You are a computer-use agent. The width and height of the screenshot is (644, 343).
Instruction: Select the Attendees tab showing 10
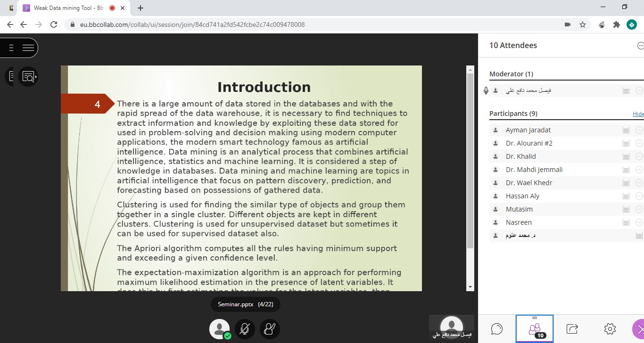(535, 328)
